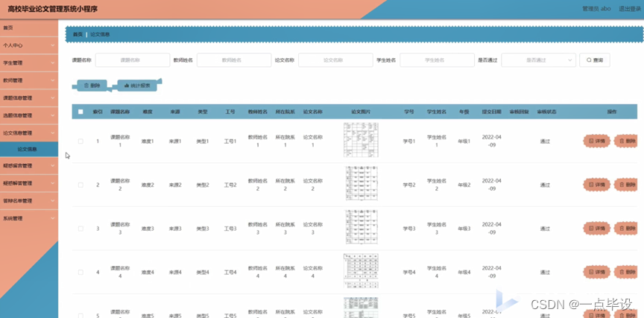
Task: Toggle the select-all checkbox in table header
Action: click(x=80, y=112)
